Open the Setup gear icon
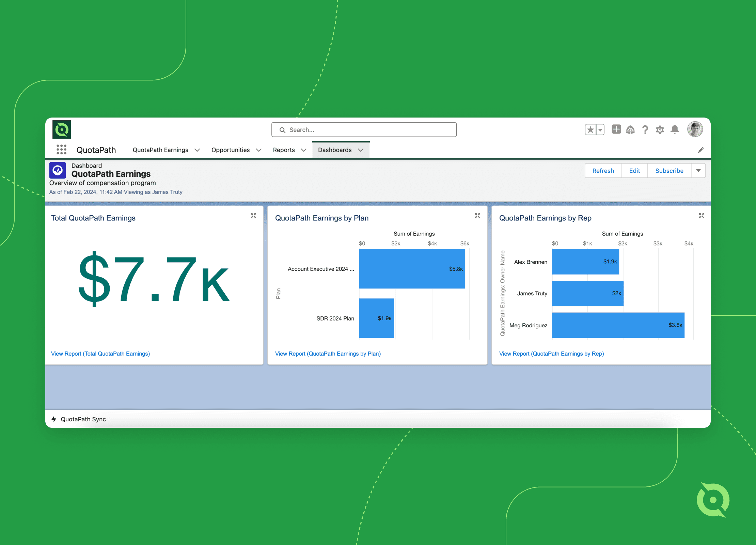Screen dimensions: 756x545 click(660, 130)
